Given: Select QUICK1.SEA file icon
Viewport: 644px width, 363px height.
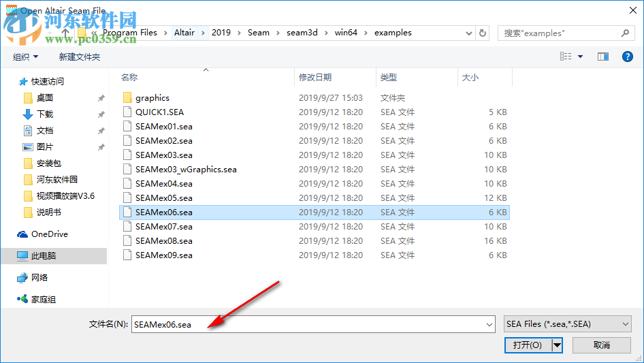Looking at the screenshot, I should [127, 112].
